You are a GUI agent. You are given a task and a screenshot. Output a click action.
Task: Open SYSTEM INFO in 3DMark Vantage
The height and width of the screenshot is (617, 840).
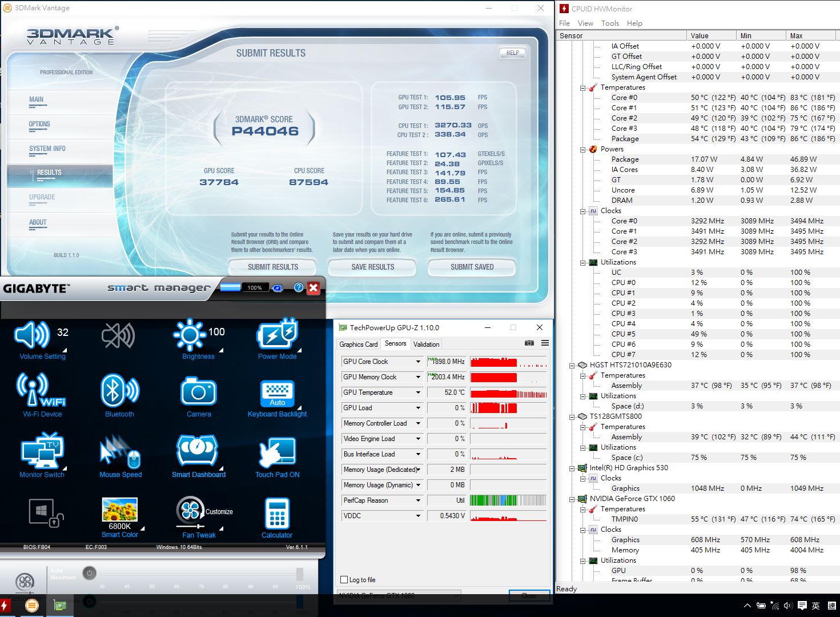(x=47, y=149)
